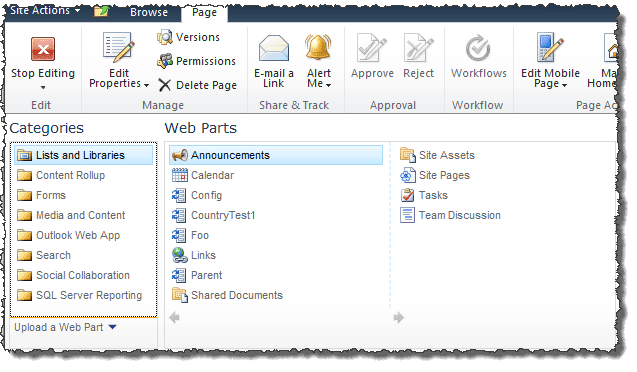Click the Make Homepage icon

point(611,48)
